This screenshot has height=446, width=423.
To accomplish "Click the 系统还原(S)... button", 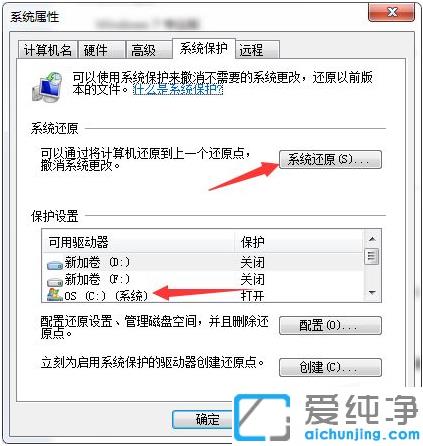I will point(330,159).
